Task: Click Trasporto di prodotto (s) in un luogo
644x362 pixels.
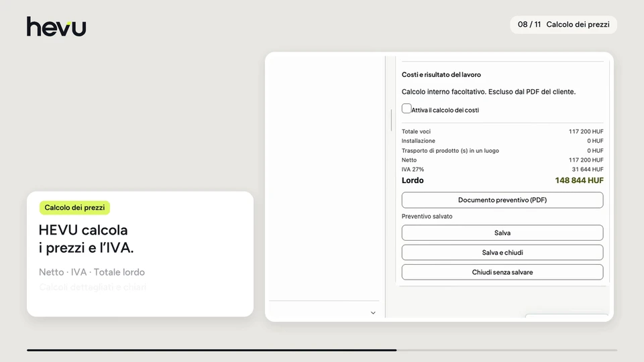Action: (450, 151)
